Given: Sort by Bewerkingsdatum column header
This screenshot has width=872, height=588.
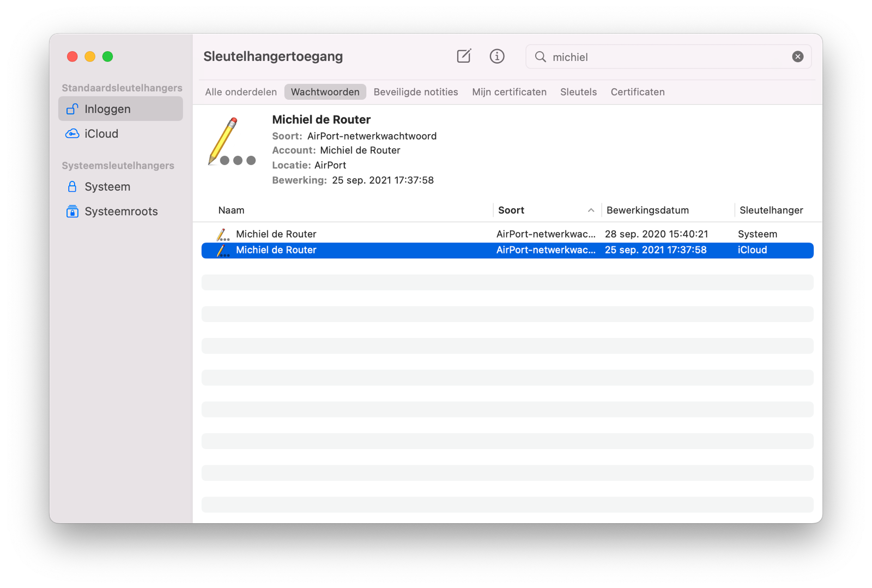Looking at the screenshot, I should [x=647, y=210].
